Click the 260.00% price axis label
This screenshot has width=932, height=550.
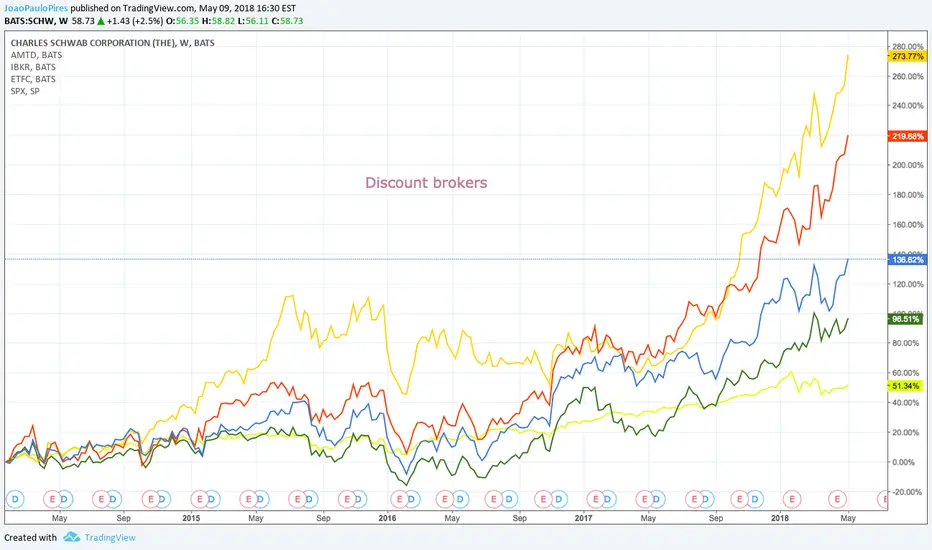click(908, 76)
